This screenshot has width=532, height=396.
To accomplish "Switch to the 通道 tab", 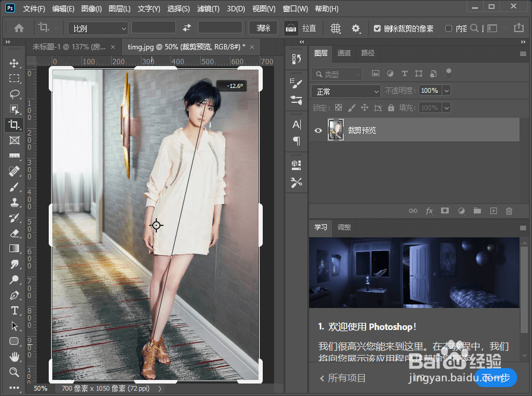I will point(344,53).
